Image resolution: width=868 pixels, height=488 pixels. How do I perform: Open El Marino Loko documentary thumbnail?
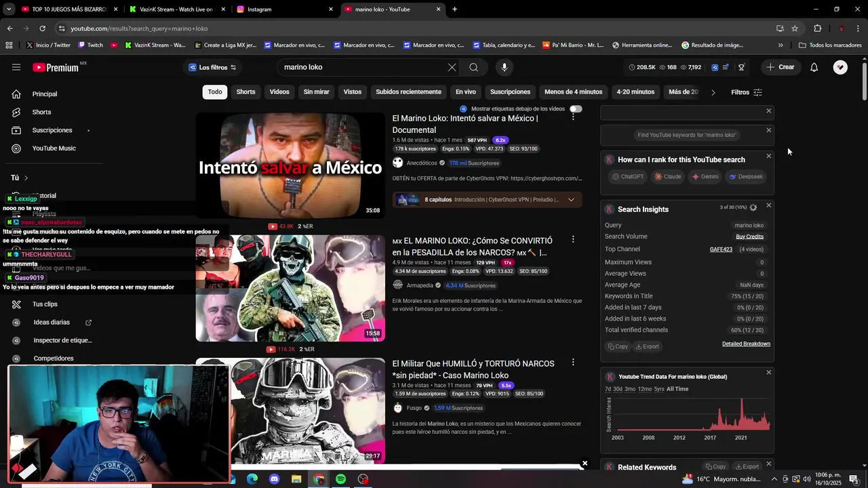(x=290, y=165)
